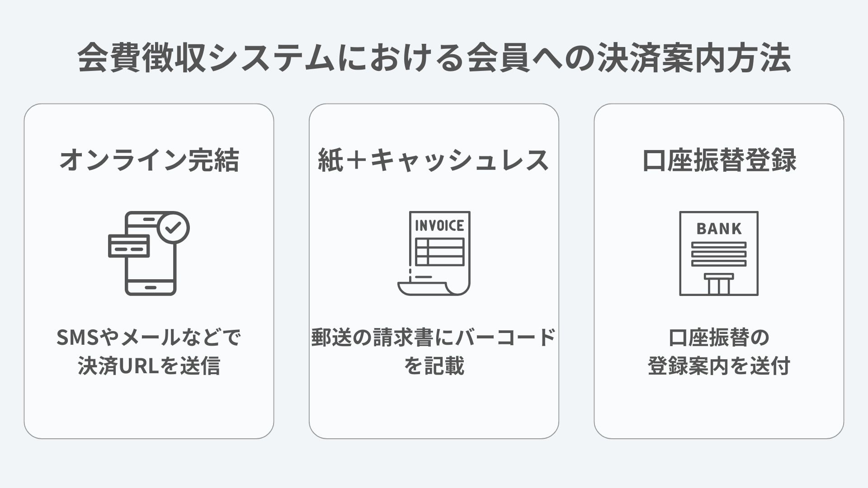
Task: Click the SMSやメールなどで description text
Action: [x=149, y=338]
